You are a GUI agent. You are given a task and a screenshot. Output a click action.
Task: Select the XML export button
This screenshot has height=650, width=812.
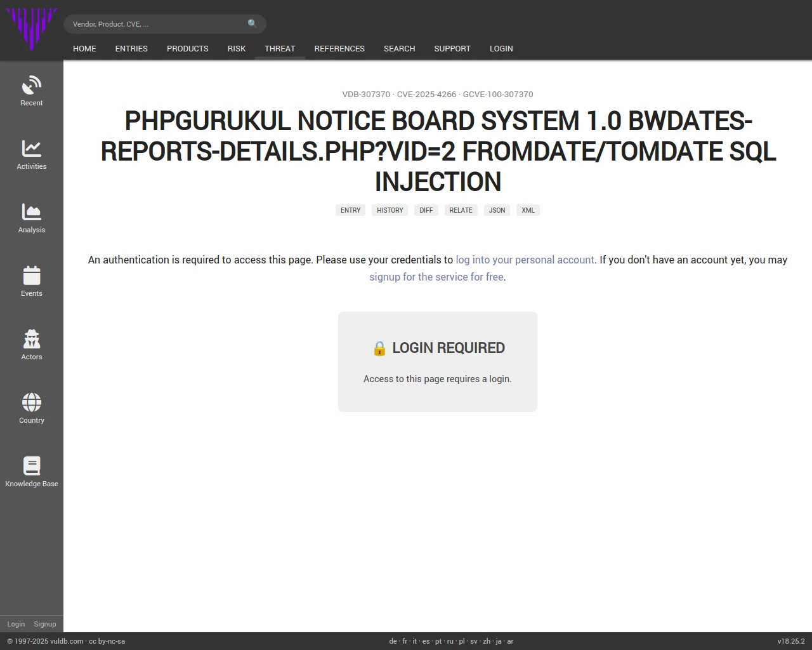528,210
